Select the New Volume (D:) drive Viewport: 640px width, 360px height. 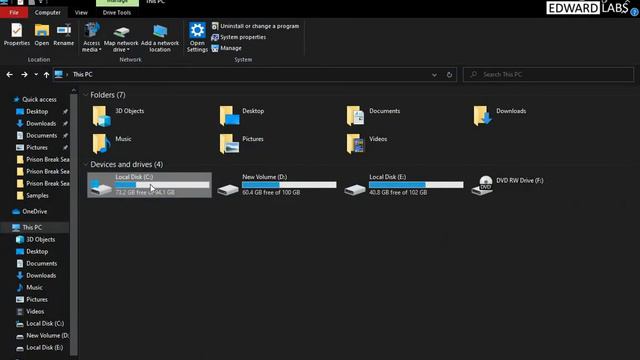click(x=277, y=185)
